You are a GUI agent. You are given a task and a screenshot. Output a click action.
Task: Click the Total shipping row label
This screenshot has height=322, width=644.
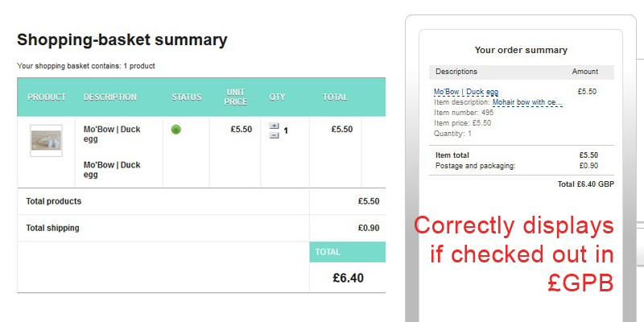pyautogui.click(x=53, y=228)
